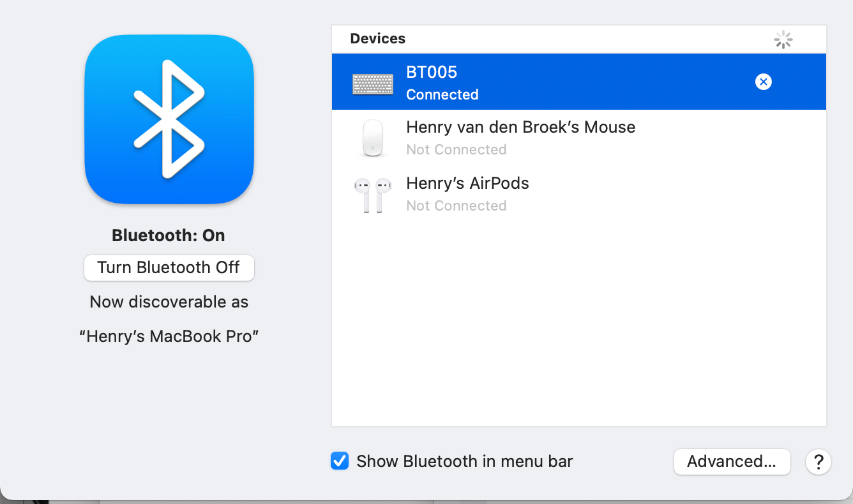Select Henry's AirPods device name
The image size is (853, 504).
coord(468,184)
